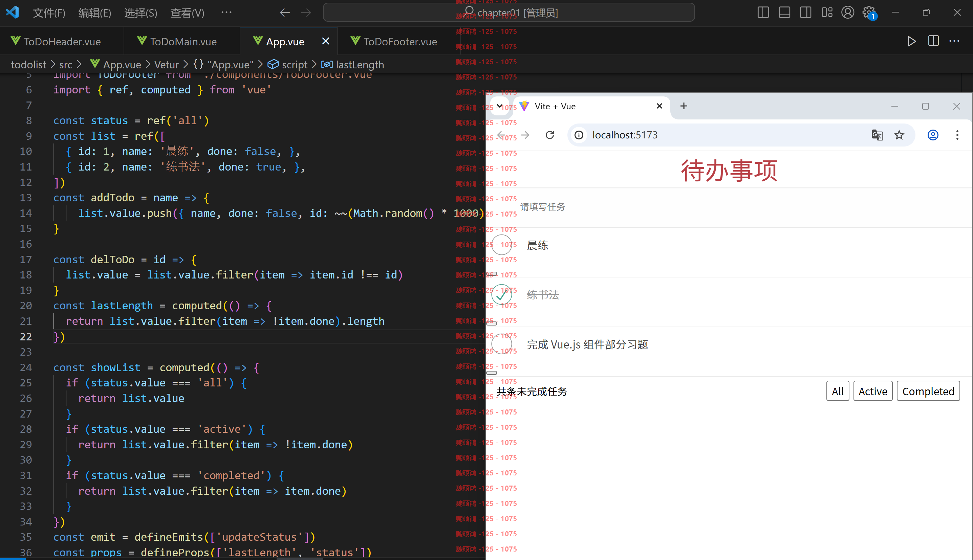Toggle bottom panel layout icon

784,12
